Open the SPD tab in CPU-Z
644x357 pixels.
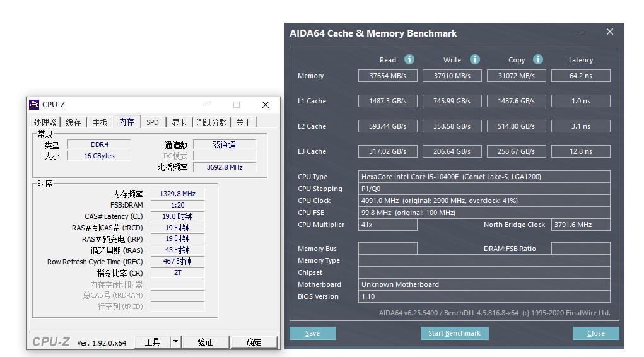click(x=153, y=122)
